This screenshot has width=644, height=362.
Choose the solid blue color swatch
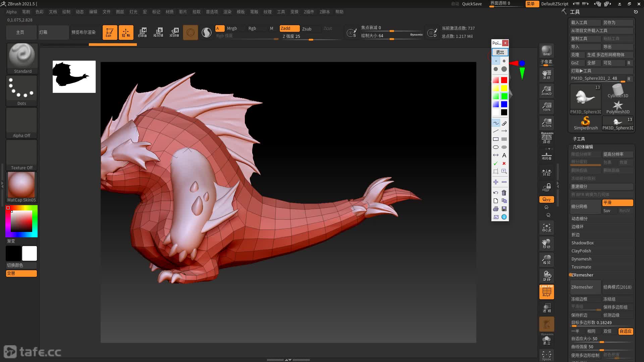(504, 104)
